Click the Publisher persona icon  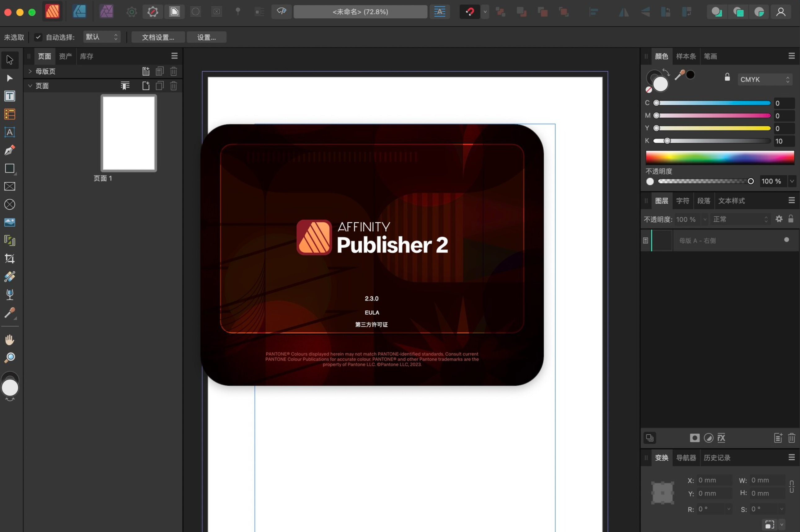coord(52,11)
